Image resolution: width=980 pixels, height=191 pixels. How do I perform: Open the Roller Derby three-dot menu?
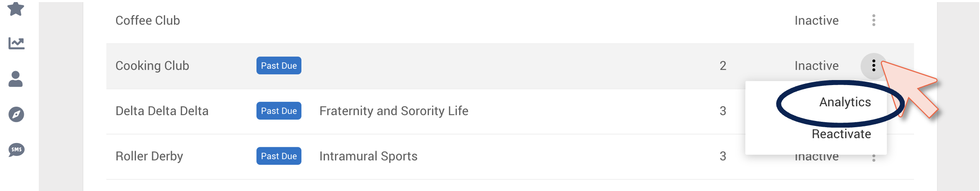point(874,158)
